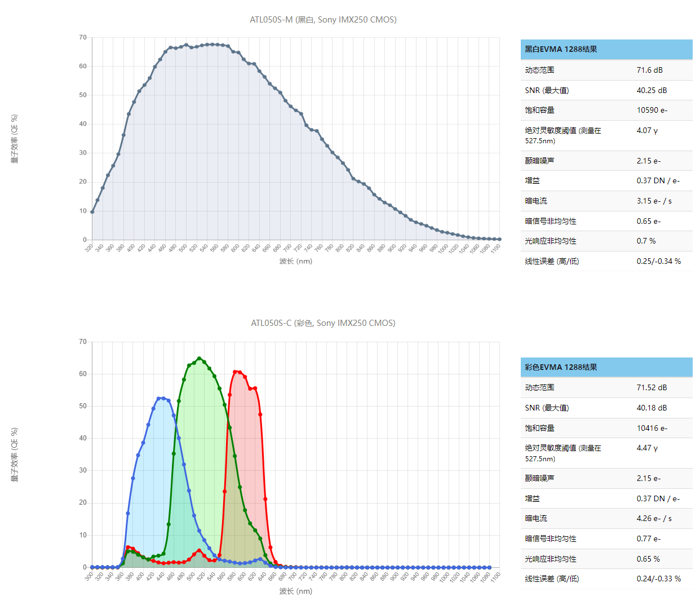Click the monochrome curve's first point at 320nm
Viewport: 700px width, 609px height.
tap(92, 212)
